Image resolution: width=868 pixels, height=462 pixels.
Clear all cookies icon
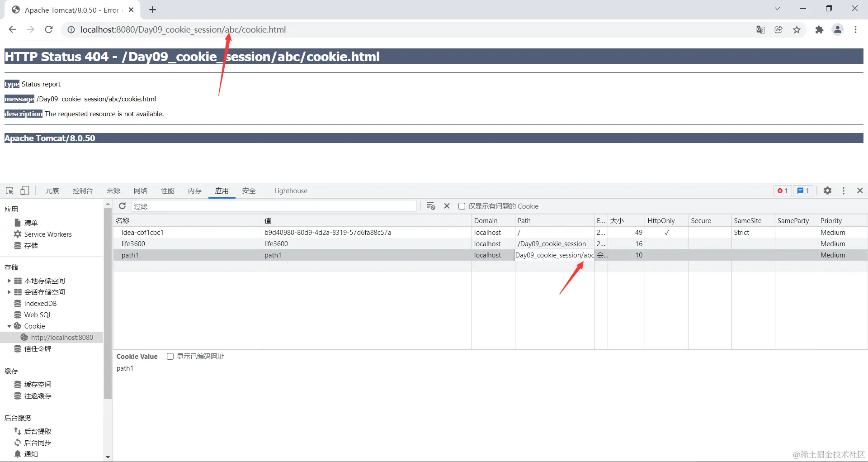(431, 206)
